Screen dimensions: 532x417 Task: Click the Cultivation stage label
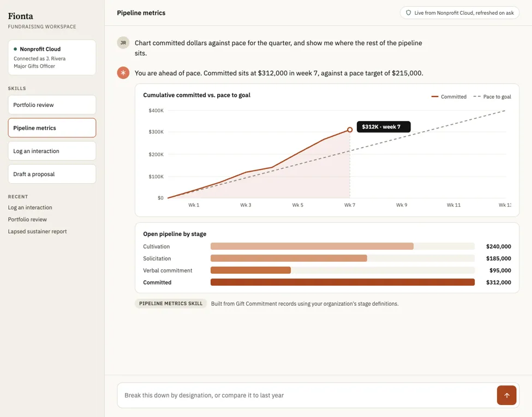pyautogui.click(x=157, y=246)
